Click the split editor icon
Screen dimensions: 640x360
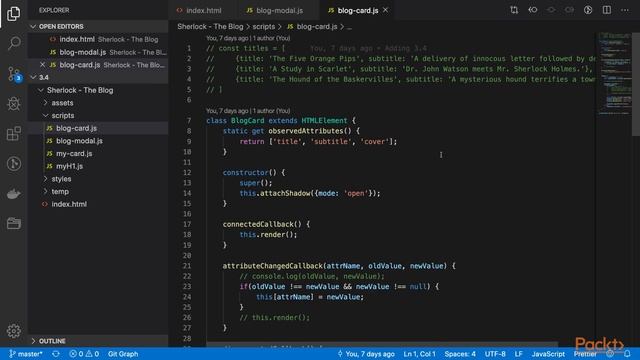pos(607,10)
